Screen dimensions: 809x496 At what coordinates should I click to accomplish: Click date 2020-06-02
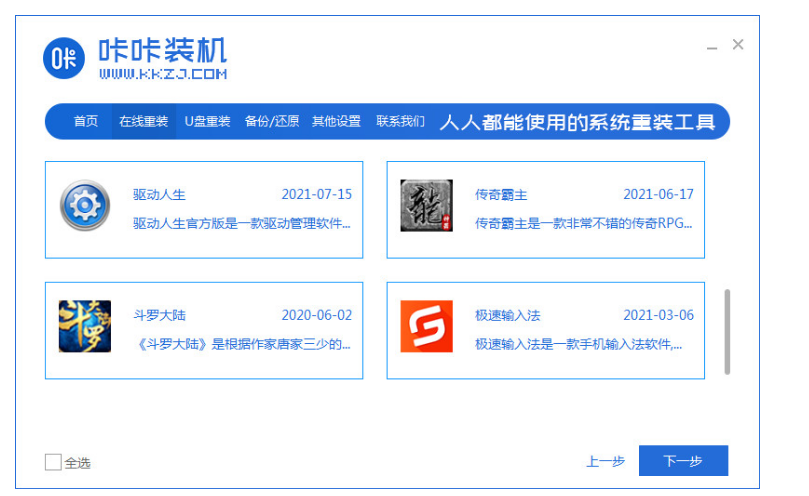tap(317, 315)
